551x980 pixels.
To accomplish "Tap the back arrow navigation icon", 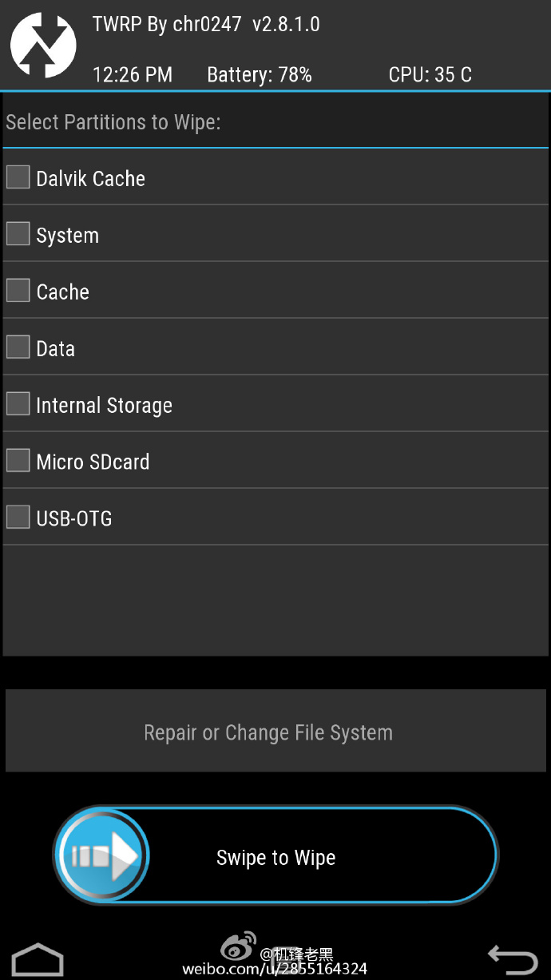I will pyautogui.click(x=514, y=958).
